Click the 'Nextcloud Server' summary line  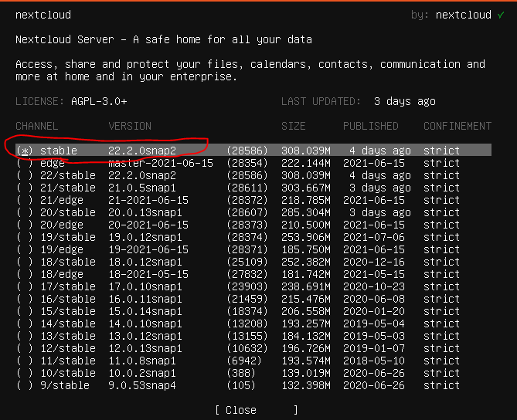(164, 39)
